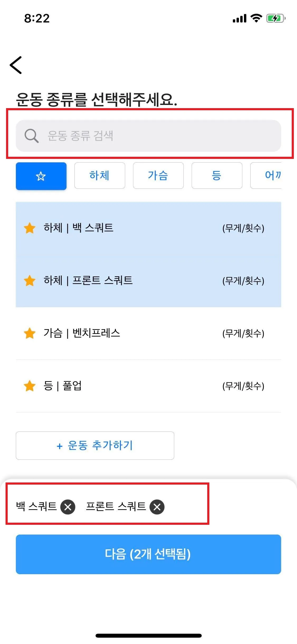Switch to 하체 category tab
Screen dimensions: 297x644
[x=100, y=176]
